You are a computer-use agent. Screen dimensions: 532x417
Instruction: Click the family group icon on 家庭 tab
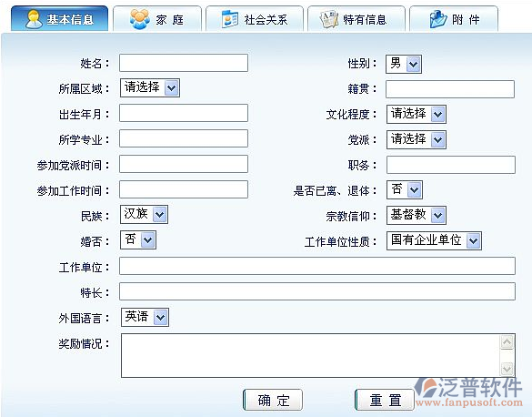tap(139, 19)
